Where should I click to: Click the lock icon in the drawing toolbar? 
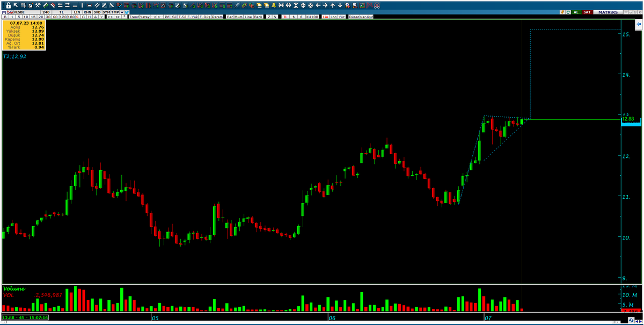(x=8, y=5)
